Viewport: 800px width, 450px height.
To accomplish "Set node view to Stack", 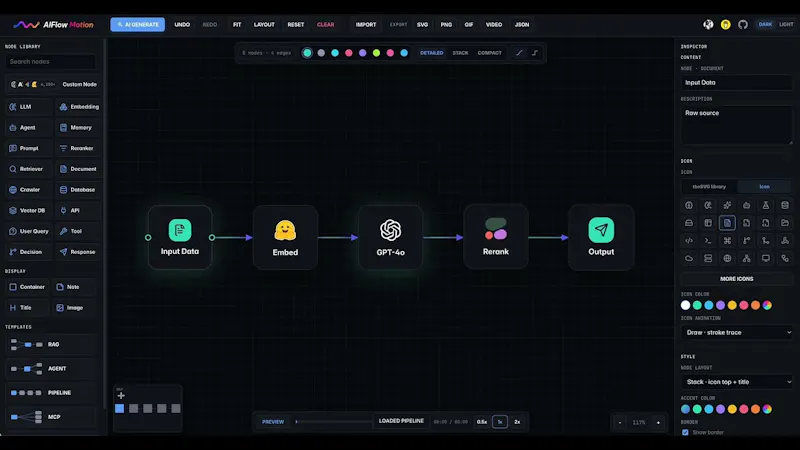I will [x=460, y=53].
